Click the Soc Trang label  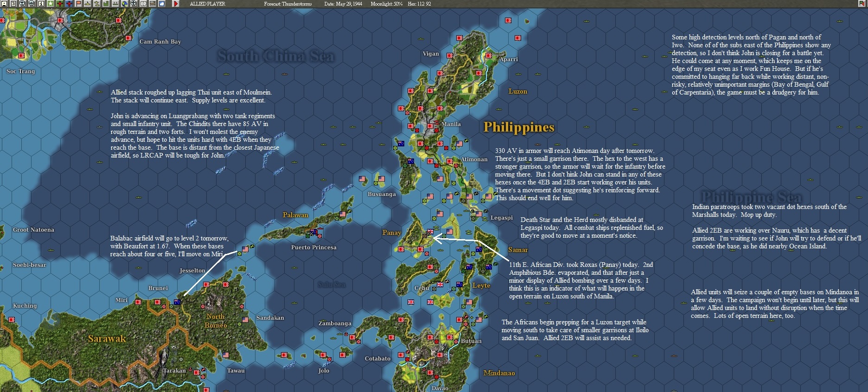tap(21, 71)
